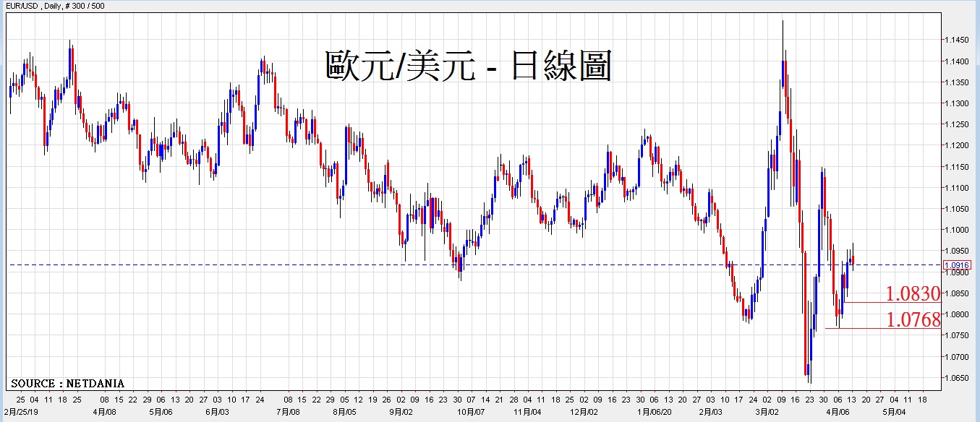The image size is (980, 422).
Task: Click the 歐元/美元 - 日線圖 chart title
Action: 468,66
